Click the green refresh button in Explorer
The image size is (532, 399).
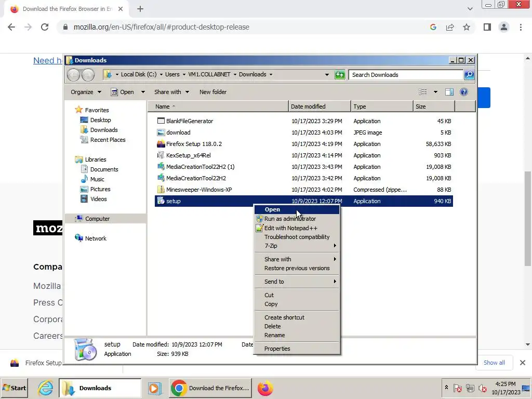click(x=340, y=75)
